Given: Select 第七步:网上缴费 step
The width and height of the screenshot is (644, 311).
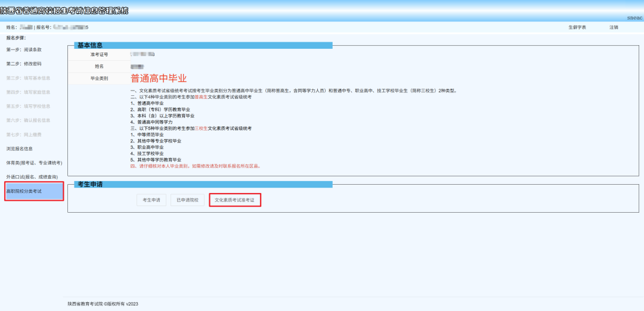Looking at the screenshot, I should [24, 135].
